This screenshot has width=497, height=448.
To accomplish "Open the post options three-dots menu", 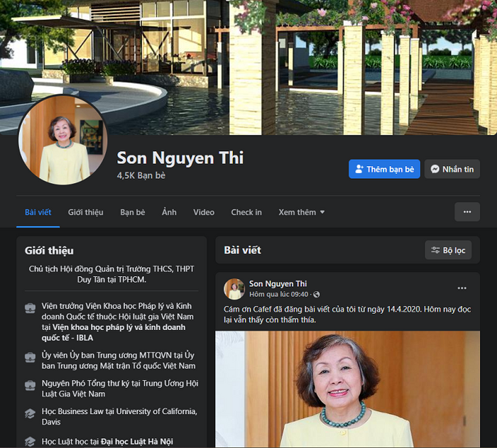I will pos(461,288).
